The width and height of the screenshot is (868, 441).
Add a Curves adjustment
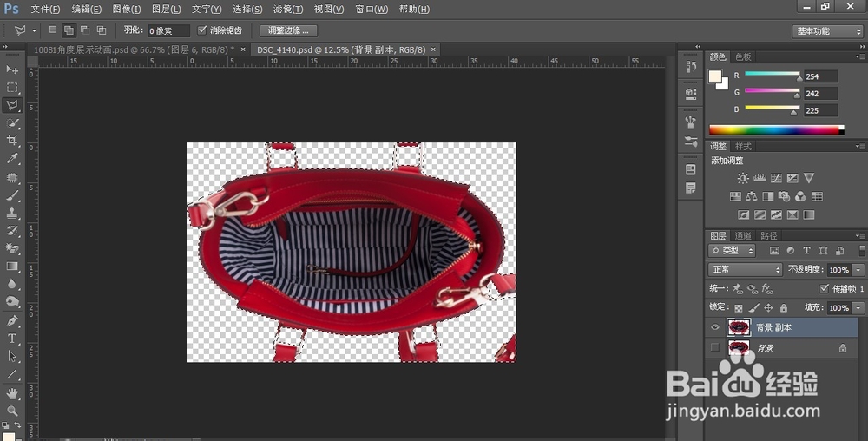pos(776,178)
